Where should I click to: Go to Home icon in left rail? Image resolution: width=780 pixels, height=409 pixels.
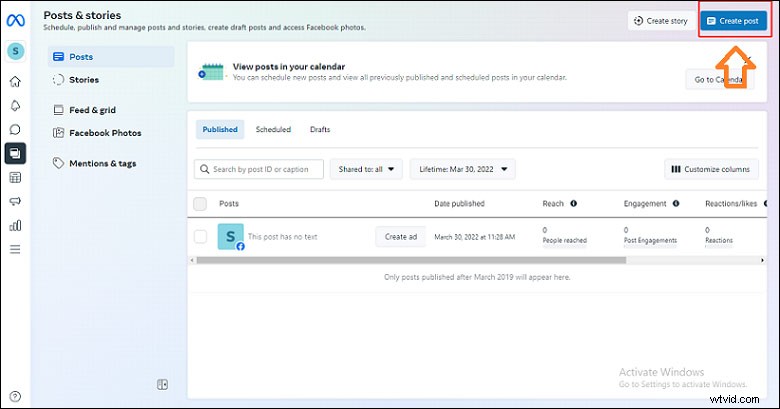[15, 81]
